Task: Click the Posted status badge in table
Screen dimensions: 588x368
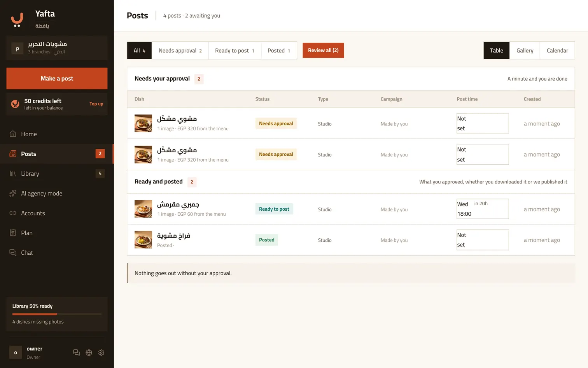Action: (267, 240)
